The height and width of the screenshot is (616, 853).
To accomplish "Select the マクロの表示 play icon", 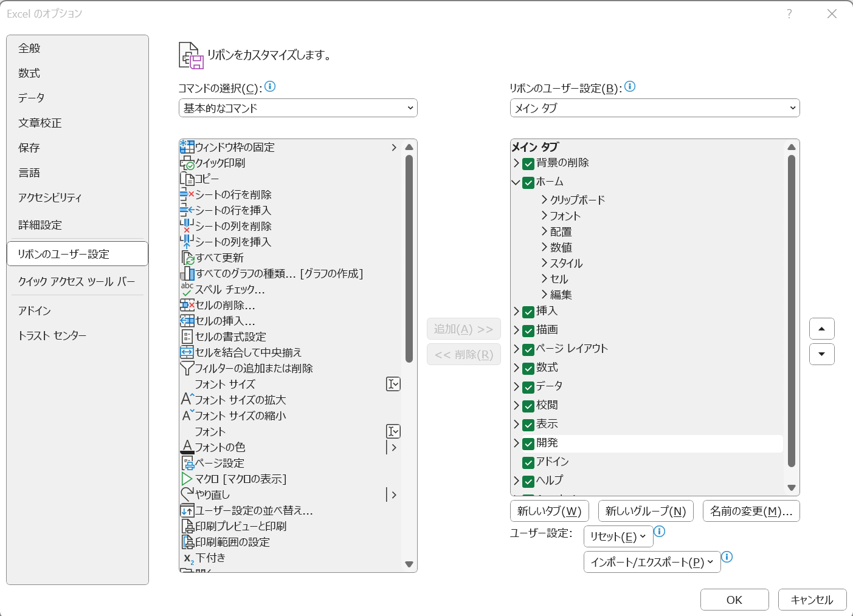I will [187, 479].
